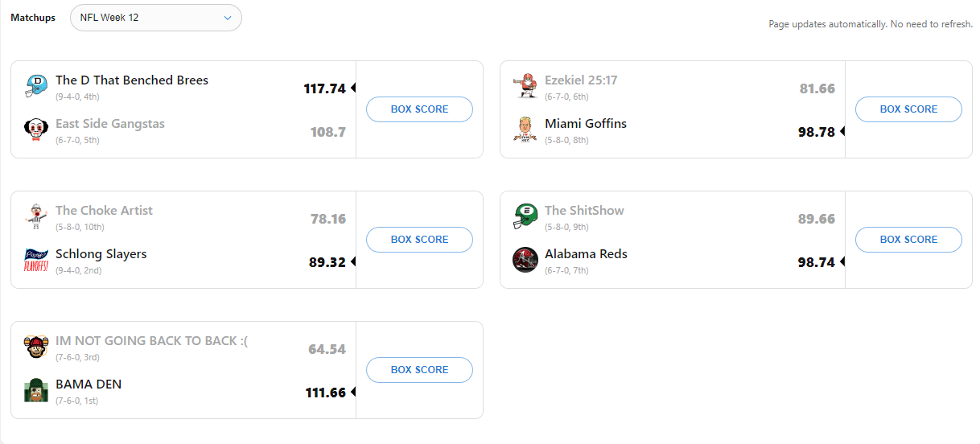Open Box Score for BAMA DEN matchup
Viewport: 980px width, 444px height.
pyautogui.click(x=419, y=370)
